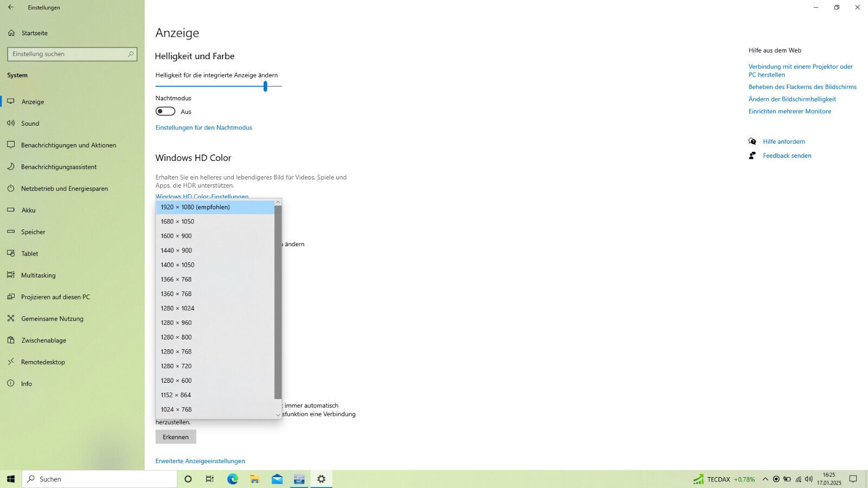Open Verbindung mit einem Projektor link

click(801, 70)
